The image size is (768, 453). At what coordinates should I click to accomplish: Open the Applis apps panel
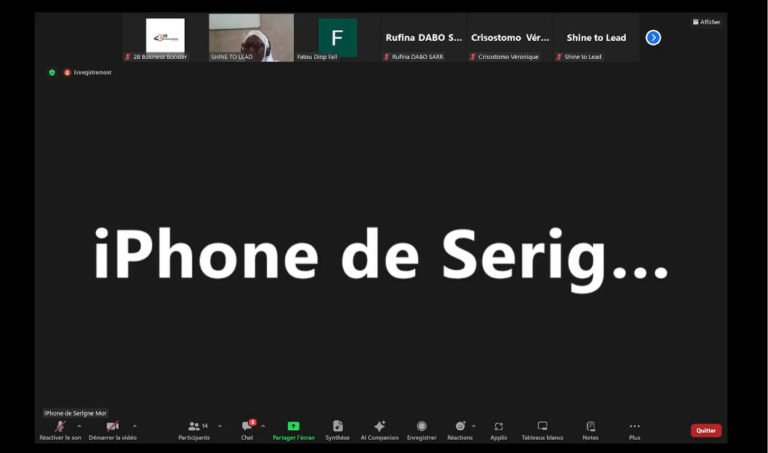pos(498,428)
